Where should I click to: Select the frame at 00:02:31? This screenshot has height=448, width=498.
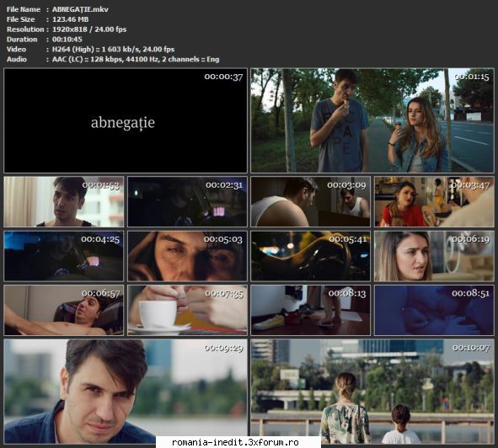(x=187, y=201)
